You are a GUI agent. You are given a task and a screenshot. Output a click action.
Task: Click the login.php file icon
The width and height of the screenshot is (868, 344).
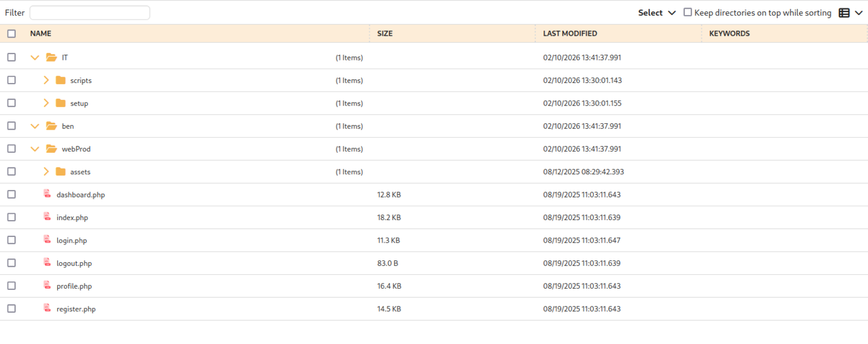47,240
